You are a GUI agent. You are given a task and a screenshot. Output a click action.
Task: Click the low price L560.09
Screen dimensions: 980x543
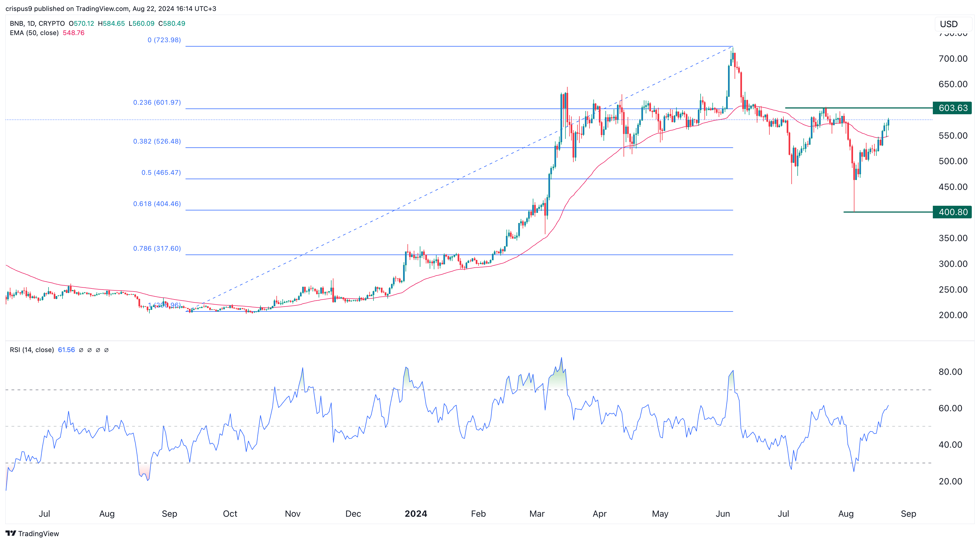(x=141, y=24)
